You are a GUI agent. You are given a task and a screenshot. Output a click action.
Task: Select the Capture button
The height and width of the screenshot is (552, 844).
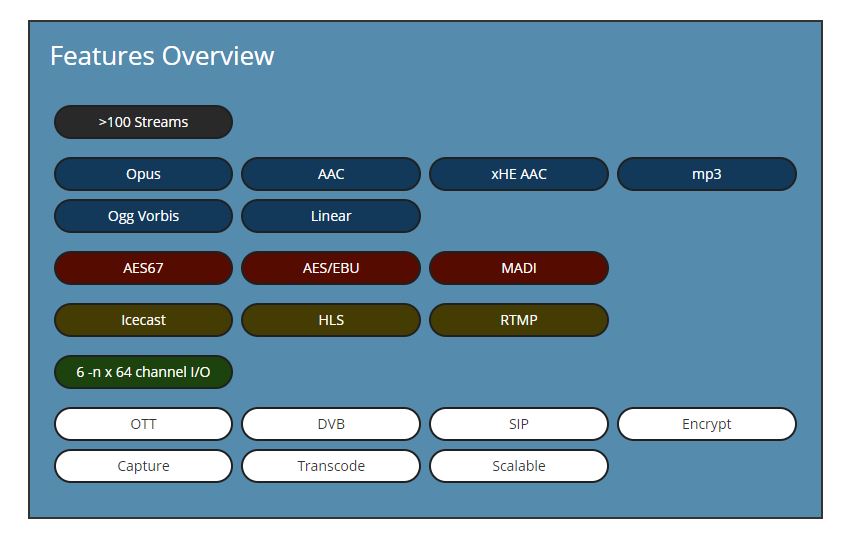(x=143, y=466)
